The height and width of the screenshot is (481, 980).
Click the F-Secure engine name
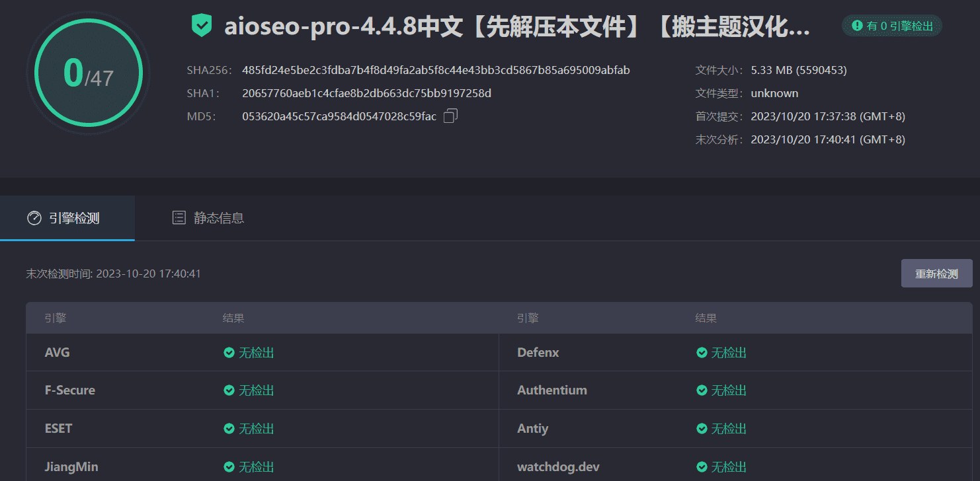pos(70,390)
